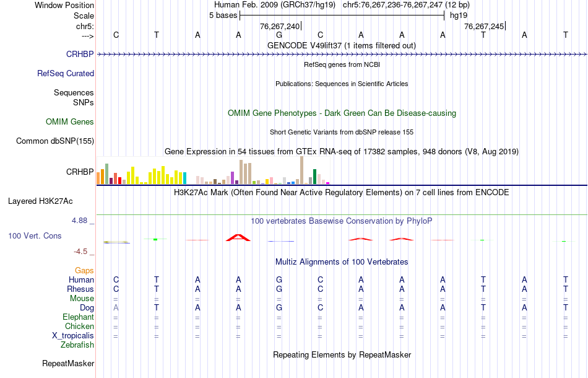Click the H3K27Ac Mark ENCODE track title
The image size is (588, 378).
pos(342,192)
